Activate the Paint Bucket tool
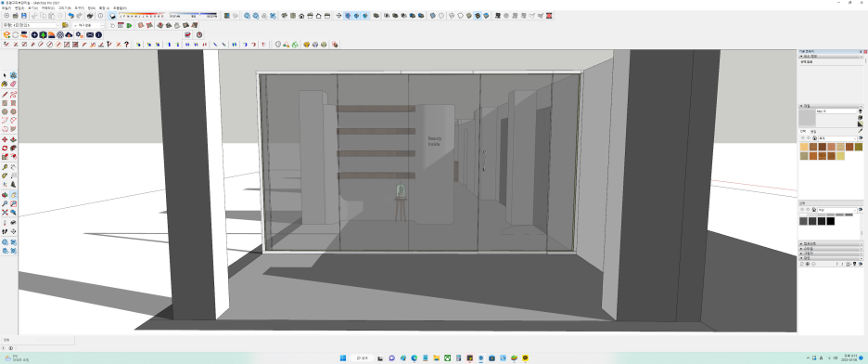This screenshot has width=868, height=364. coord(5,84)
